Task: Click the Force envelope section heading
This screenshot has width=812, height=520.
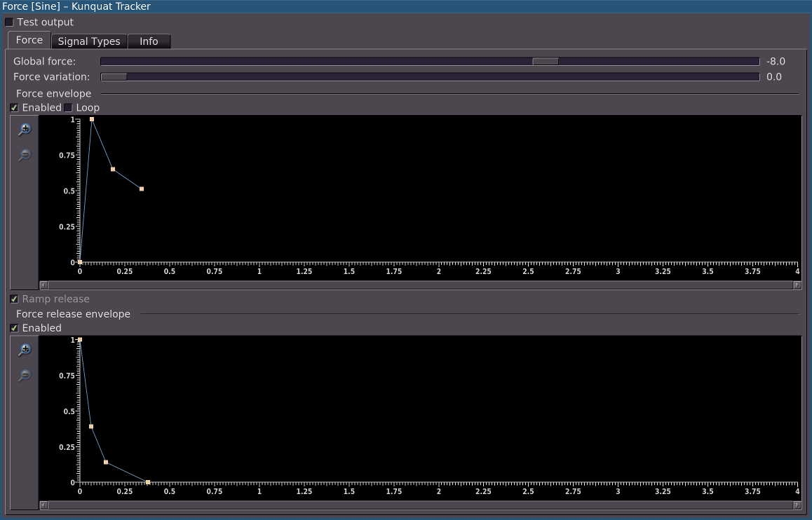Action: coord(53,94)
